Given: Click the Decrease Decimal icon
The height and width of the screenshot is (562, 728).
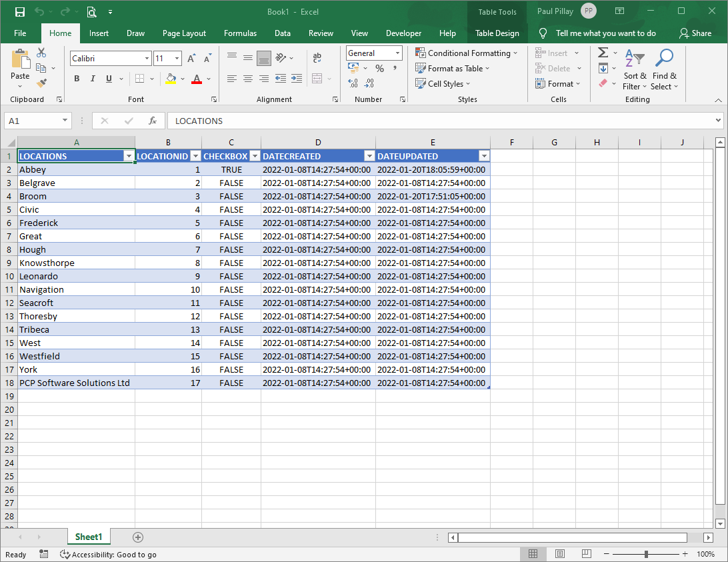Looking at the screenshot, I should (369, 83).
